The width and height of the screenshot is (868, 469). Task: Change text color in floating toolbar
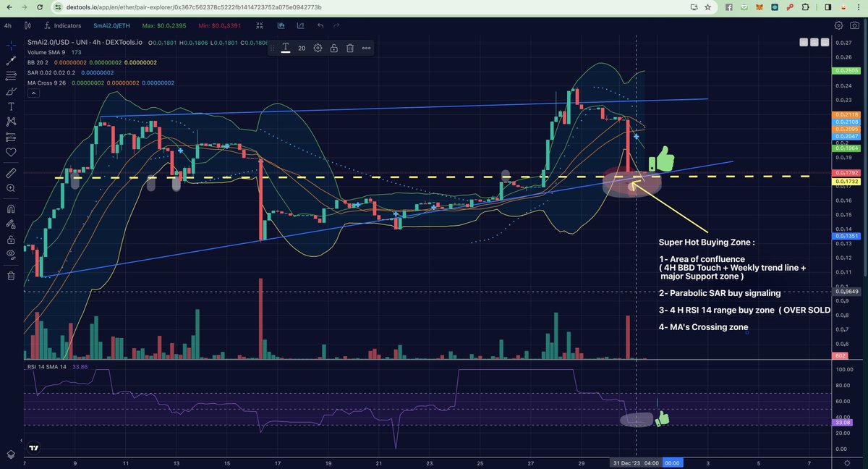(286, 48)
